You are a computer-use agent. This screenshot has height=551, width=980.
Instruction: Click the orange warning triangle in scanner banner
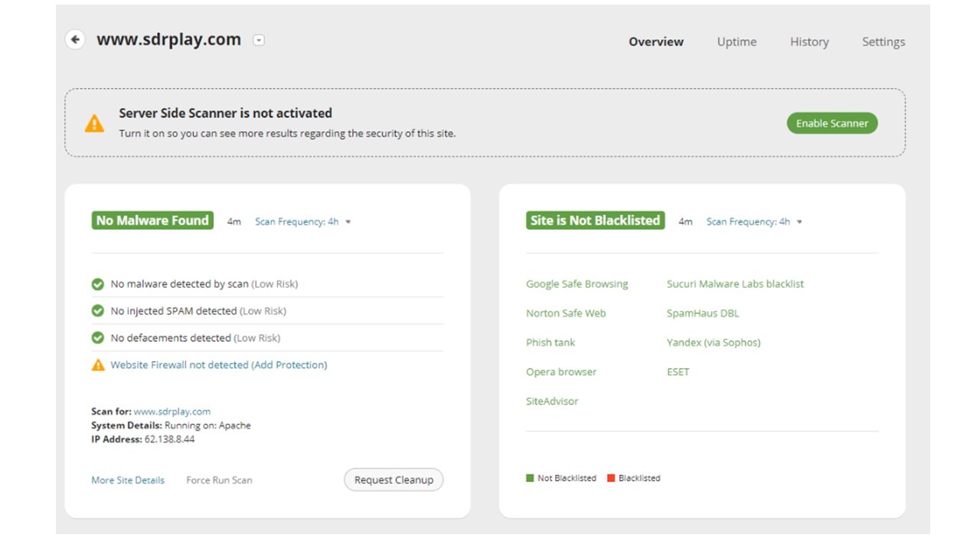tap(94, 123)
